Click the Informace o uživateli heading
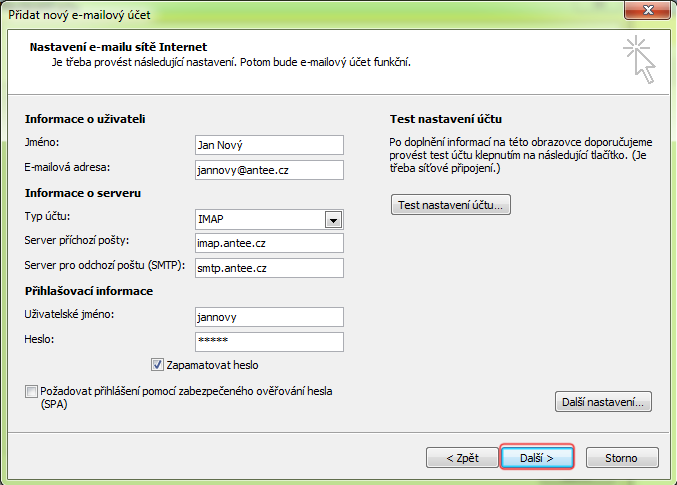This screenshot has height=485, width=677. pyautogui.click(x=85, y=119)
